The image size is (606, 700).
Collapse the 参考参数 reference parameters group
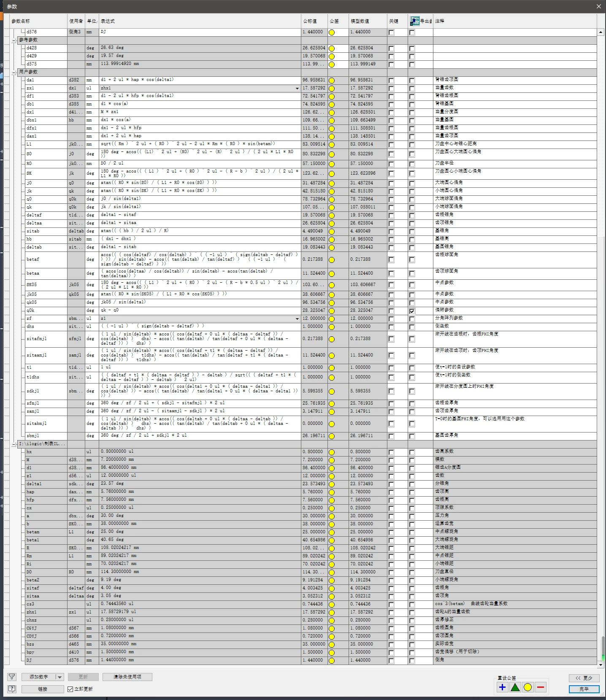pyautogui.click(x=14, y=41)
